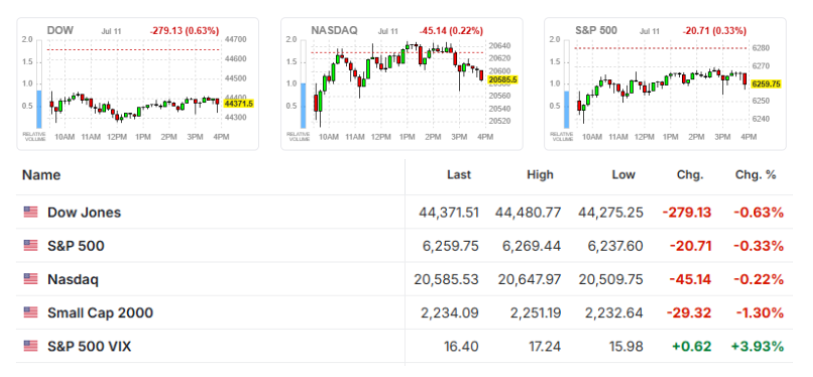
Task: Click the Small Cap 2000 last value 2,234.09
Action: pyautogui.click(x=451, y=313)
